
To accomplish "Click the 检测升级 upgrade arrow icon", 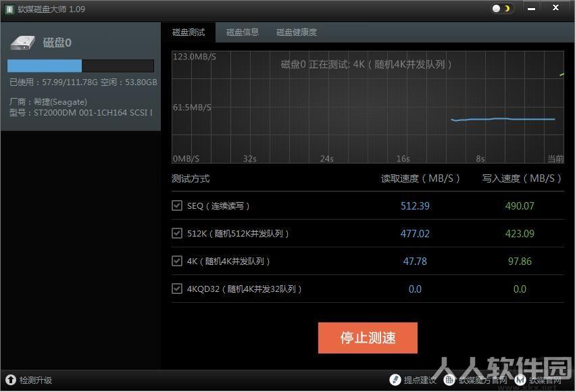I will pos(11,380).
